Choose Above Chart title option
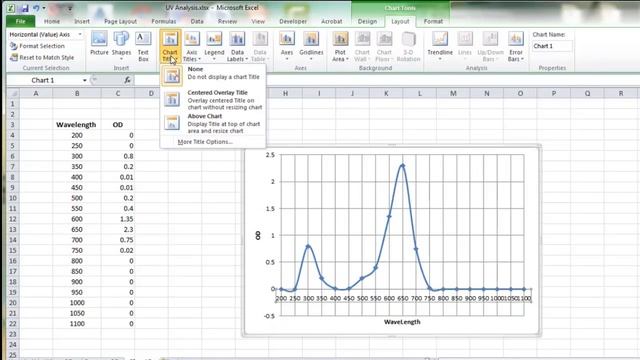The width and height of the screenshot is (640, 360). pos(213,123)
